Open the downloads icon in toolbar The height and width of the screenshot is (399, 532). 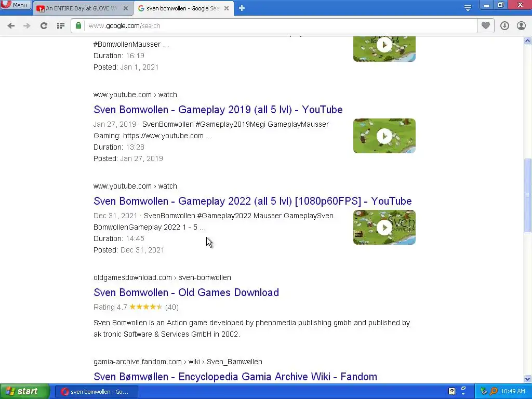click(x=504, y=26)
